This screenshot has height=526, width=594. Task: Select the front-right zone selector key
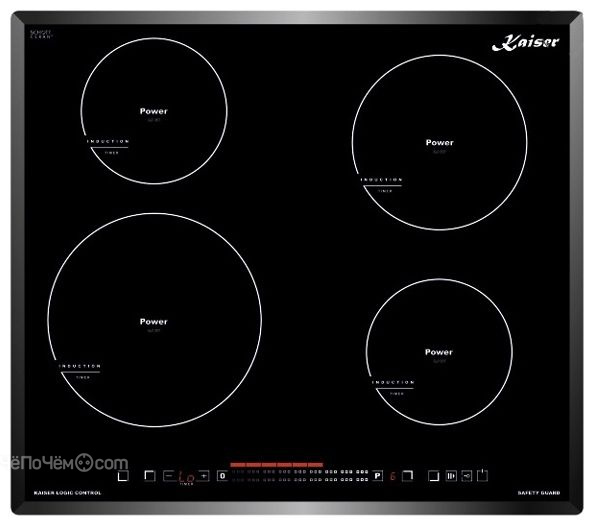434,476
